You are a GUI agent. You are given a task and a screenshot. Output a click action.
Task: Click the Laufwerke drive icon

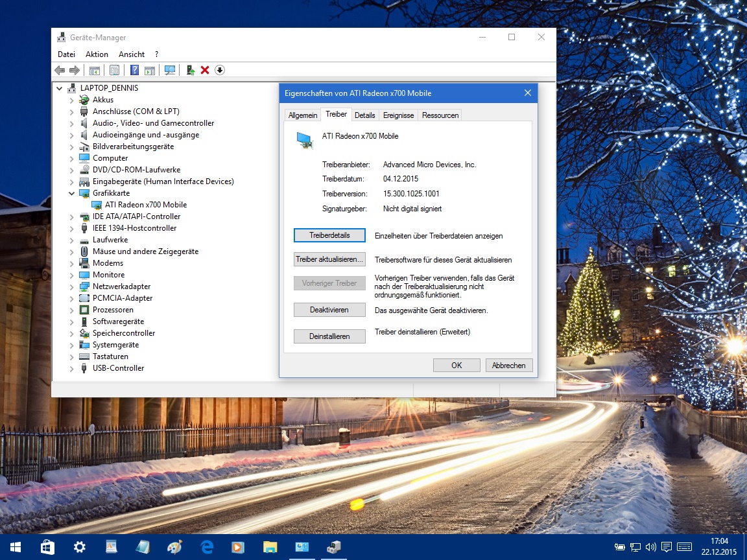point(84,240)
